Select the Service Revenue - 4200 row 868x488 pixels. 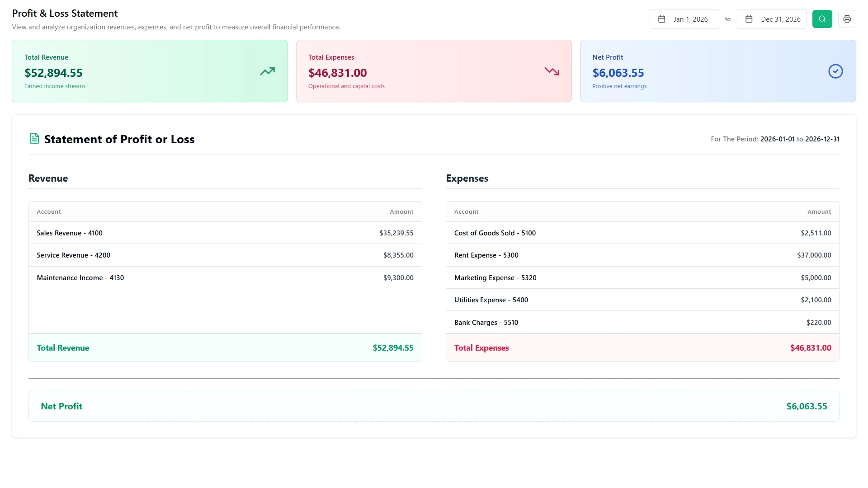pyautogui.click(x=225, y=255)
